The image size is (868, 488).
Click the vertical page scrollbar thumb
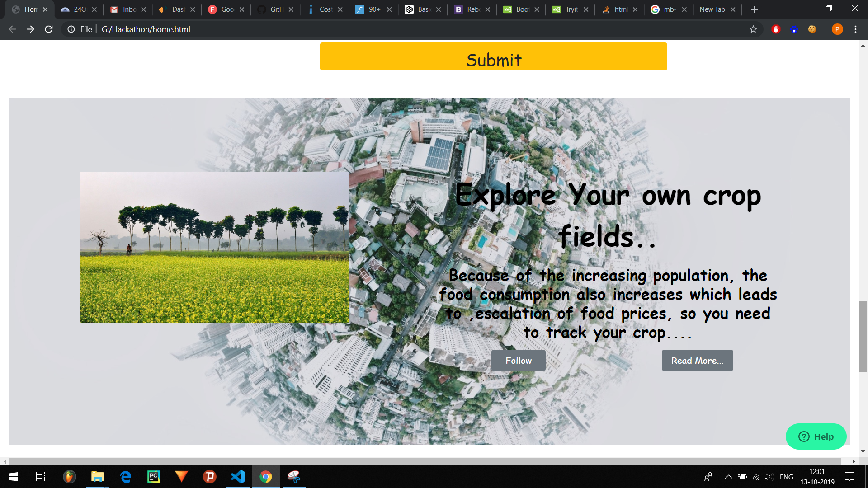pos(863,336)
